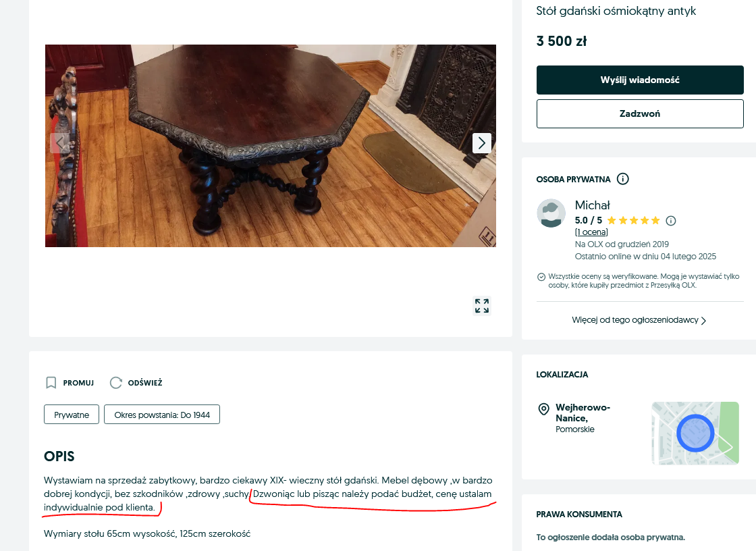Open fullscreen gallery view icon
756x551 pixels.
pos(481,306)
